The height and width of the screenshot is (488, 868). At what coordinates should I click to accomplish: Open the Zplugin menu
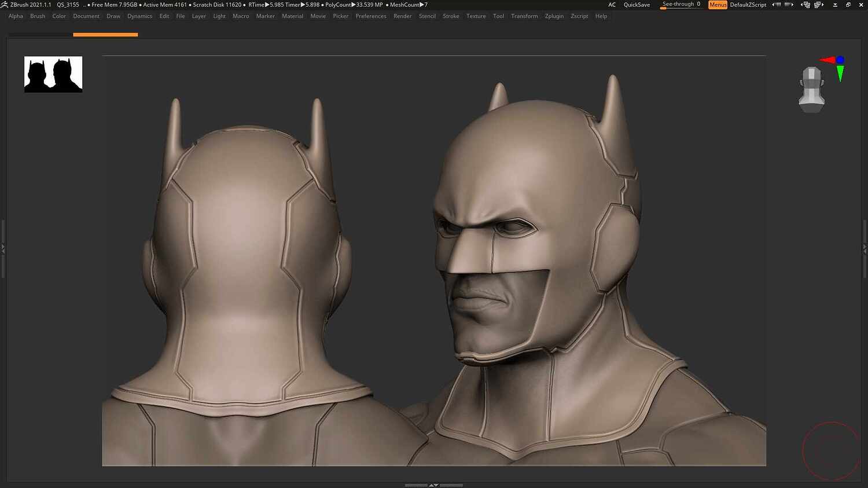coord(554,16)
